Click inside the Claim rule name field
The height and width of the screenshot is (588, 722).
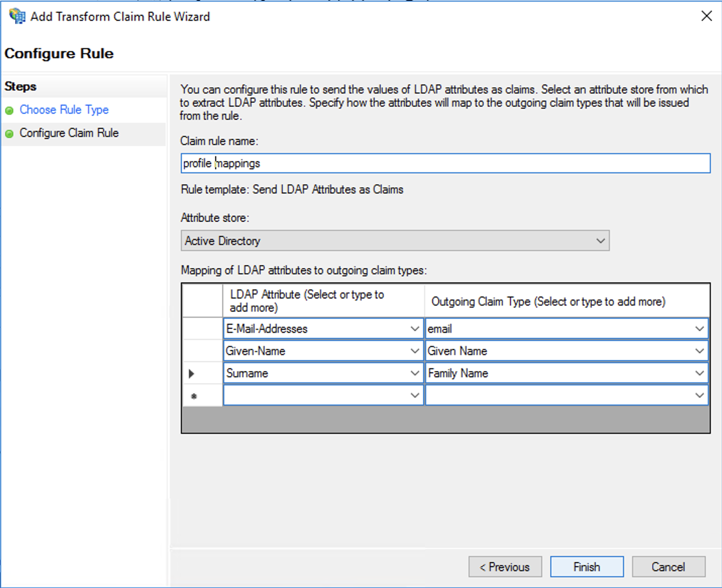click(x=353, y=163)
